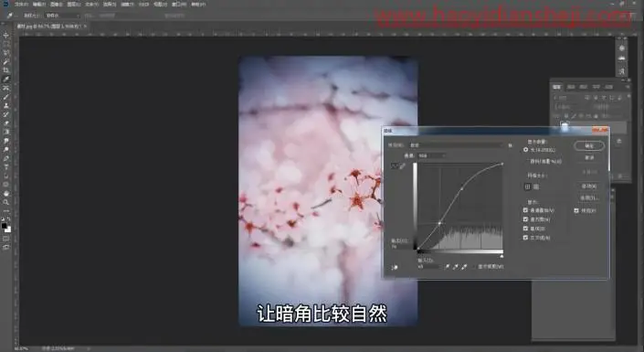This screenshot has width=644, height=352.
Task: Select the Clone Stamp tool
Action: [5, 106]
